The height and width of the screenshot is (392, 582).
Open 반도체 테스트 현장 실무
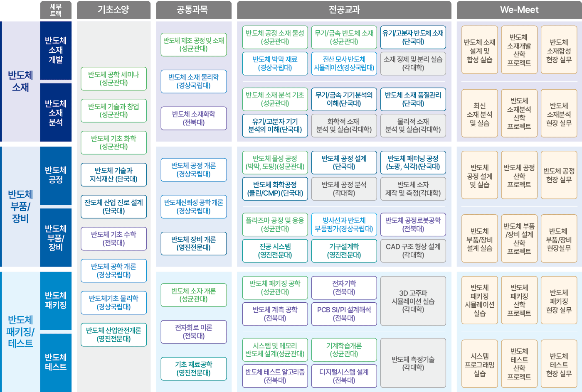click(559, 364)
